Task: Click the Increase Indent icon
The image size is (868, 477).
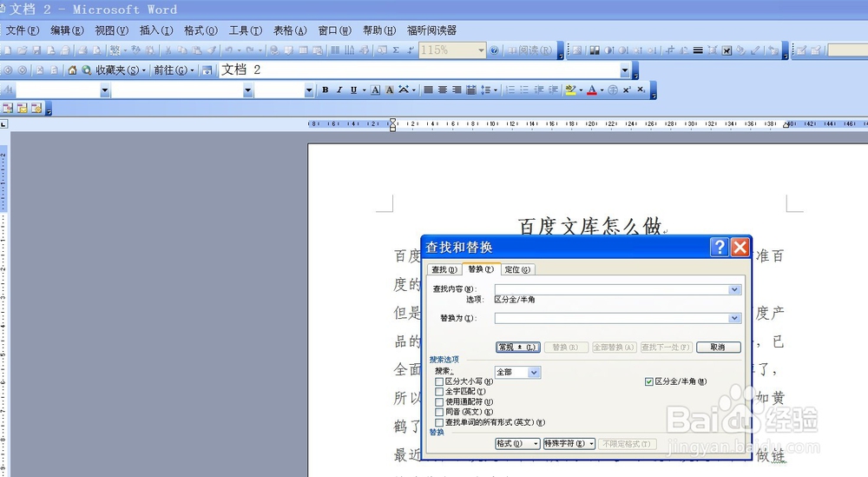Action: click(553, 89)
